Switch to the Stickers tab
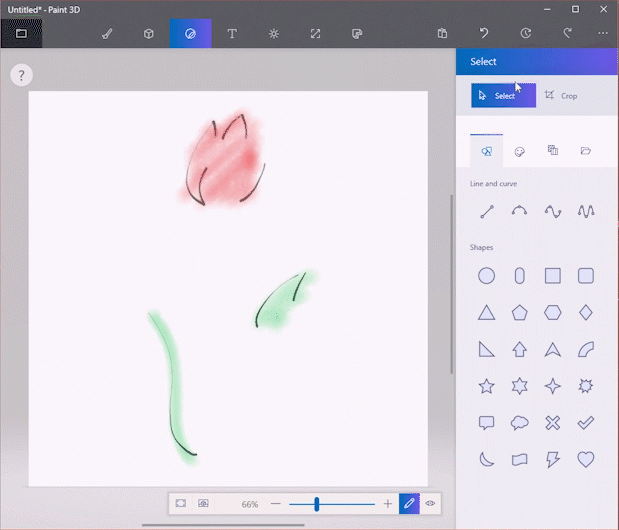Image resolution: width=619 pixels, height=530 pixels. coord(520,151)
